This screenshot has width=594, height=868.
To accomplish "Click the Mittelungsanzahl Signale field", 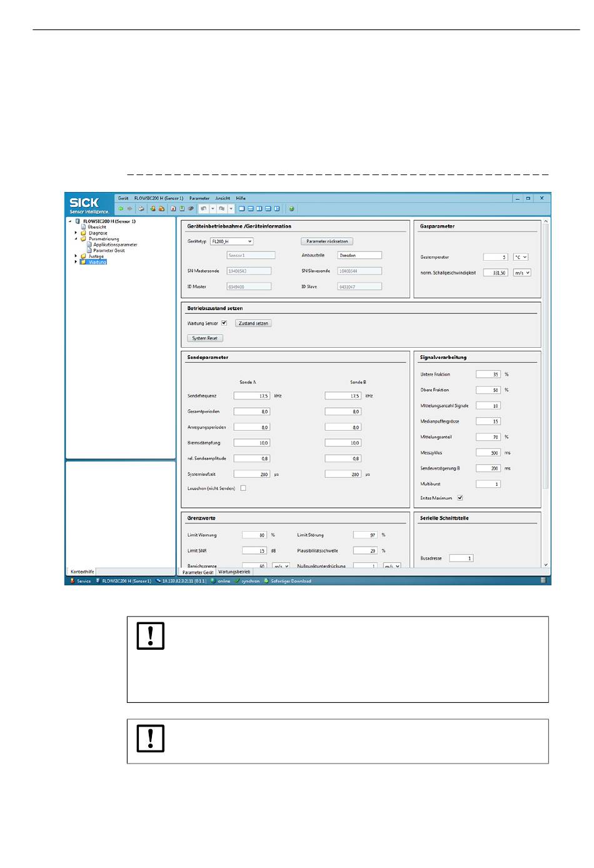I will 488,406.
